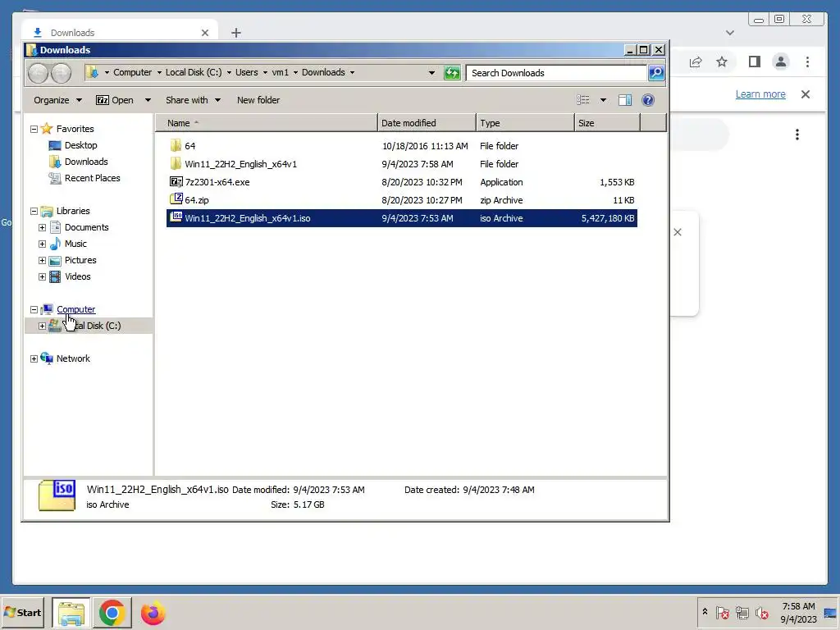Viewport: 840px width, 630px height.
Task: Click the green Refresh button beside address bar
Action: [452, 73]
